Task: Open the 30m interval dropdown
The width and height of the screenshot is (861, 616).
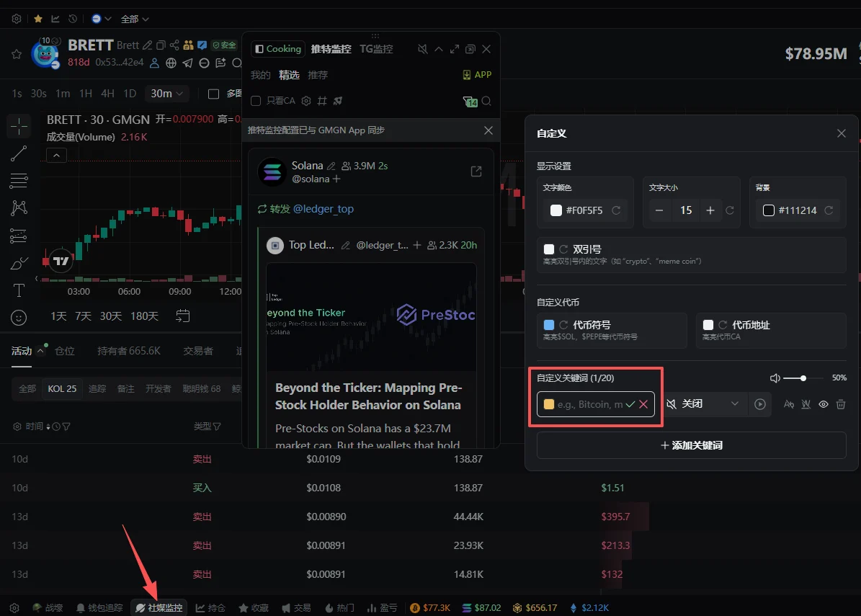Action: tap(167, 94)
